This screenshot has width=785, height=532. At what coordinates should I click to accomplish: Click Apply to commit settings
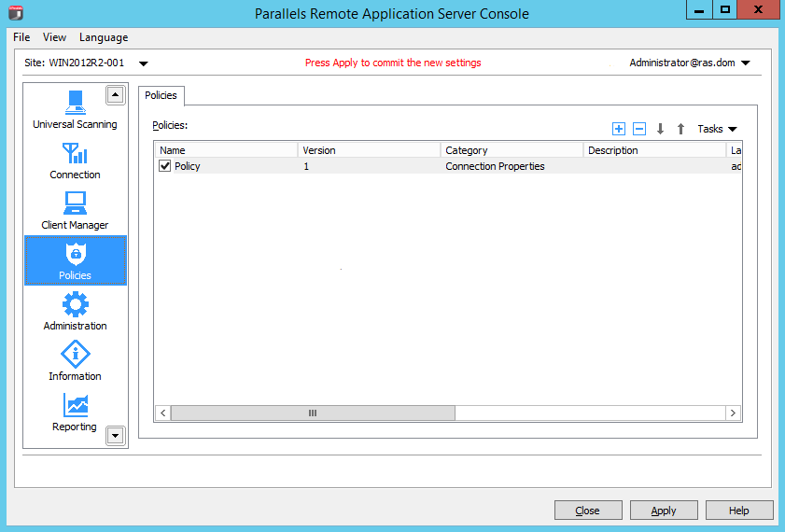tap(664, 511)
